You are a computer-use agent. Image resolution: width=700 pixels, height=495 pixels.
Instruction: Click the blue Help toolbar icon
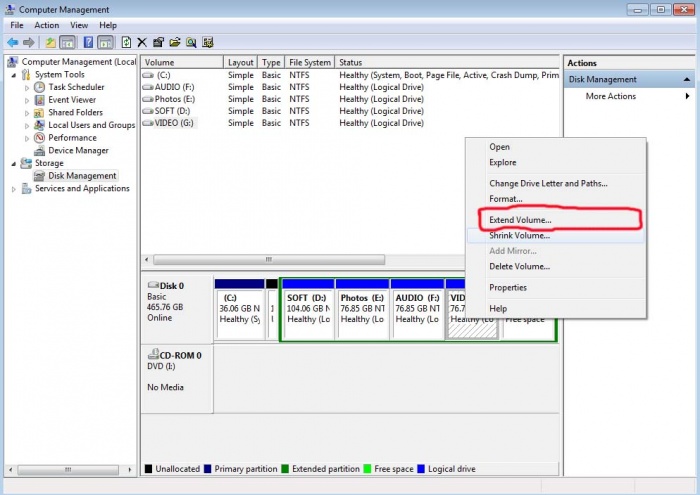87,43
